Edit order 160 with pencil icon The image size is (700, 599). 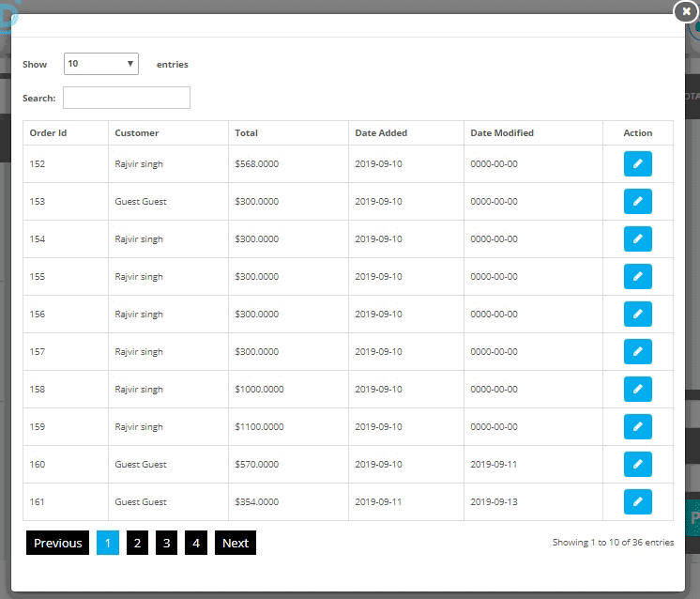pos(637,464)
